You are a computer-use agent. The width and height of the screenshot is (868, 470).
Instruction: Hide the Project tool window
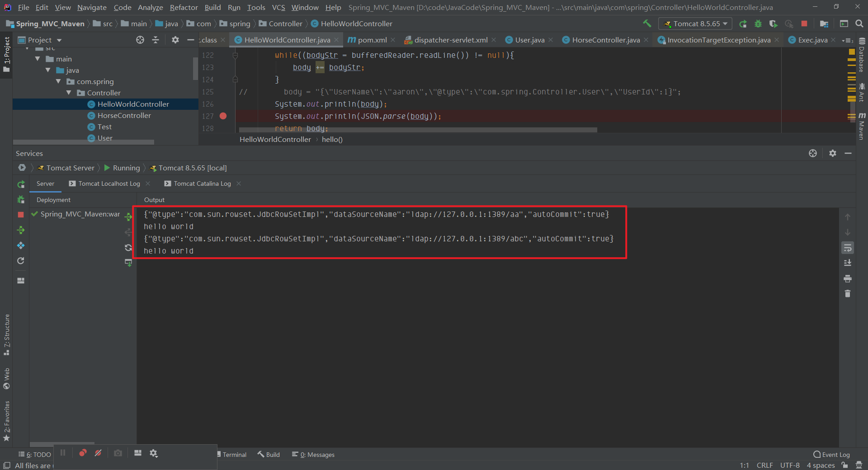(191, 40)
